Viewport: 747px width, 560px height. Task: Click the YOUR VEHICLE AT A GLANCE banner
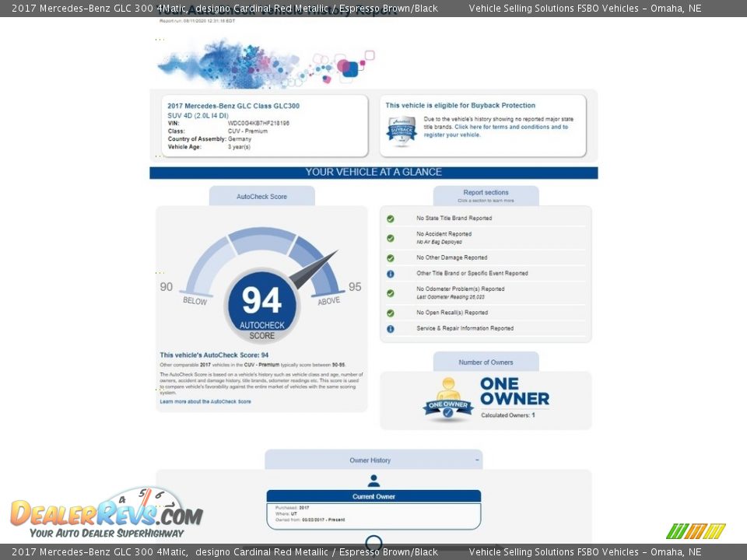(x=373, y=173)
